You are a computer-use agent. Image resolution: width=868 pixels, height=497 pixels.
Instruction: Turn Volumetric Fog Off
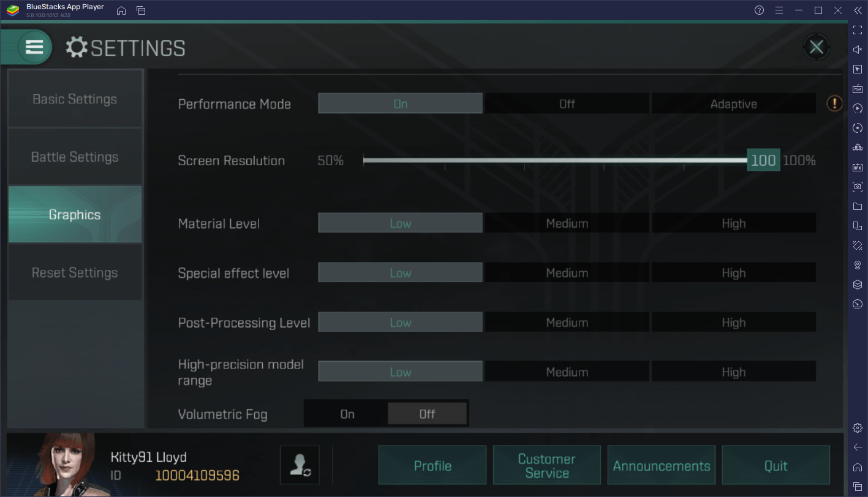pyautogui.click(x=427, y=414)
